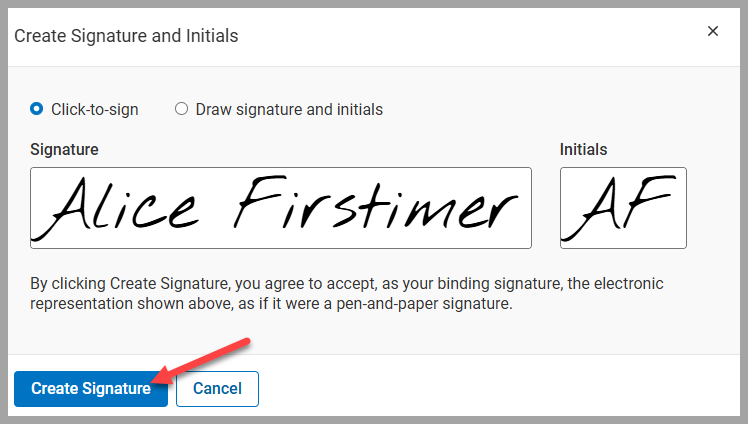Select the Click-to-sign radio button

pyautogui.click(x=37, y=109)
